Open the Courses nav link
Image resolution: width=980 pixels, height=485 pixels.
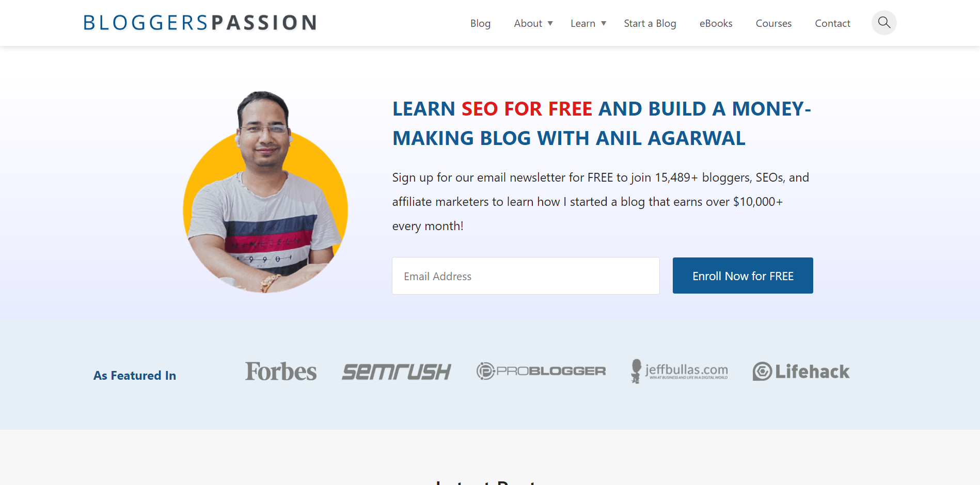(x=773, y=23)
